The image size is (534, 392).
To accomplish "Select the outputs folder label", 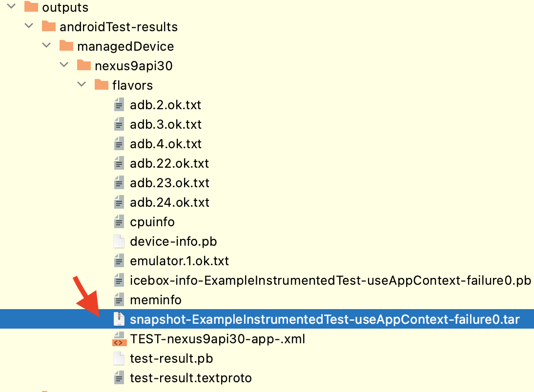I will [x=65, y=7].
